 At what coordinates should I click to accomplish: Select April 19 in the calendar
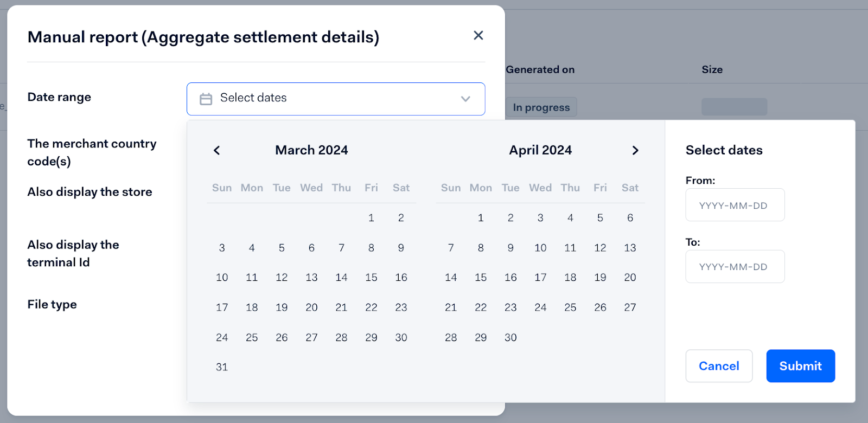pyautogui.click(x=600, y=278)
